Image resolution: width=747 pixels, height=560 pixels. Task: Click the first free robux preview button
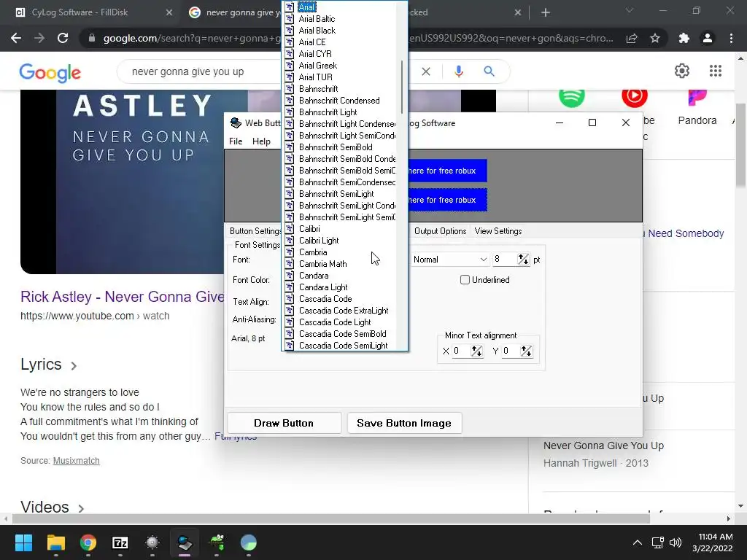tap(447, 171)
